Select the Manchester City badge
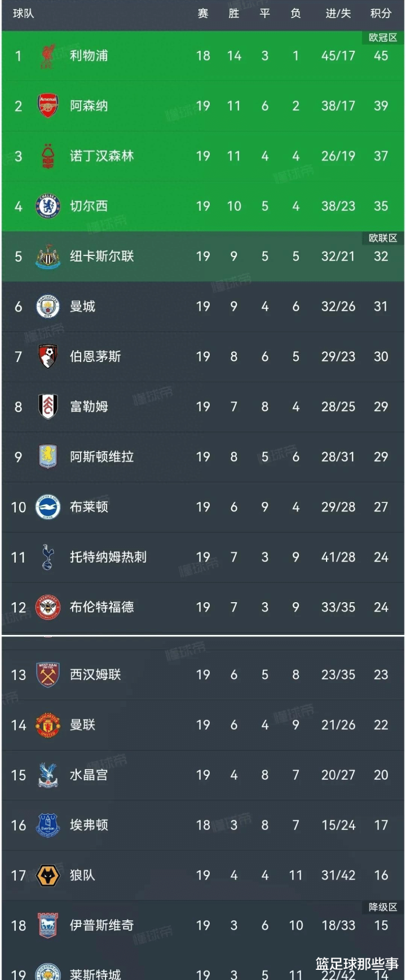 coord(48,307)
